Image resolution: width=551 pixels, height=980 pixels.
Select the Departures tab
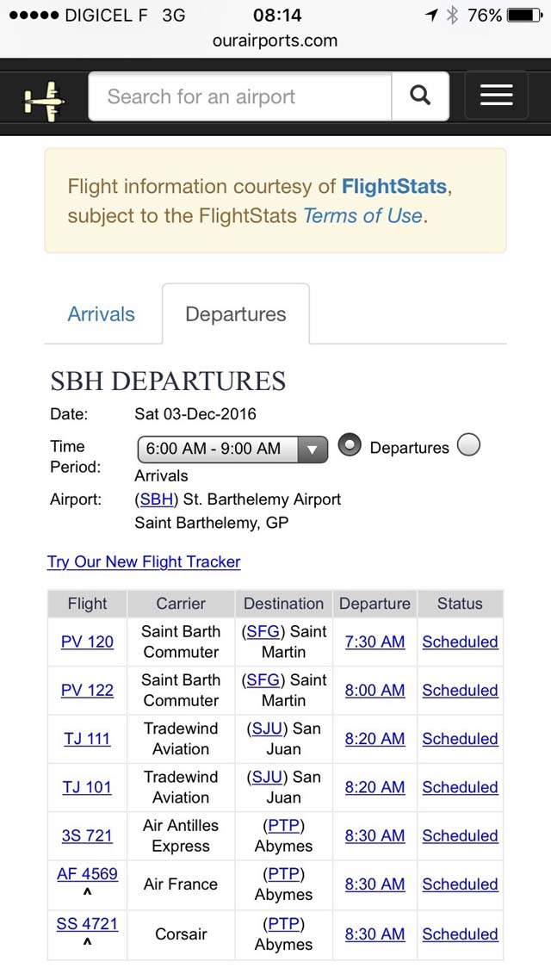click(x=236, y=313)
